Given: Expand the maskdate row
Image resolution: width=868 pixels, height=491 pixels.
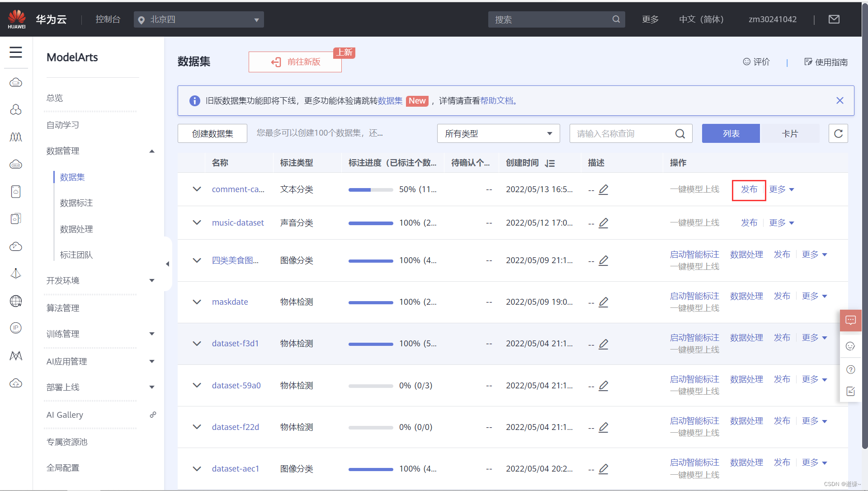Looking at the screenshot, I should coord(197,302).
